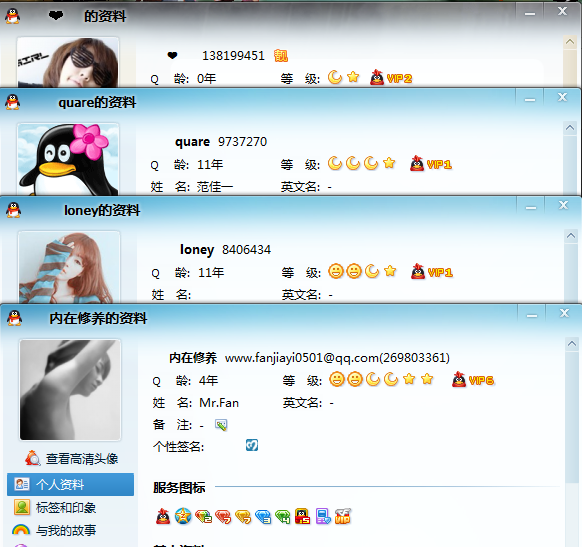The width and height of the screenshot is (582, 547).
Task: Click the nickname loney beside 8406434
Action: click(x=197, y=250)
